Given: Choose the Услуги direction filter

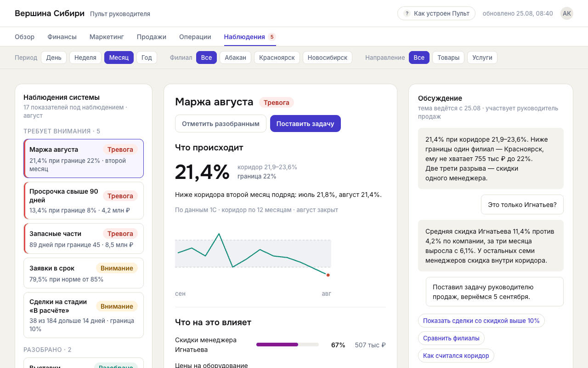Looking at the screenshot, I should (x=482, y=57).
